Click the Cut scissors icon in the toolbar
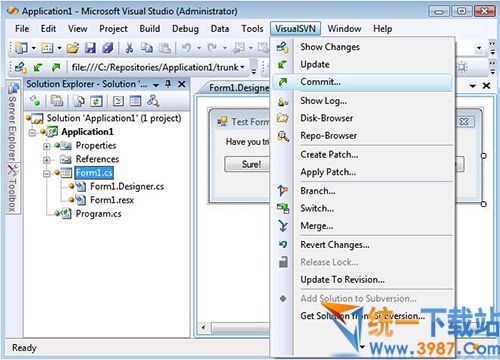The image size is (500, 360). (x=129, y=48)
